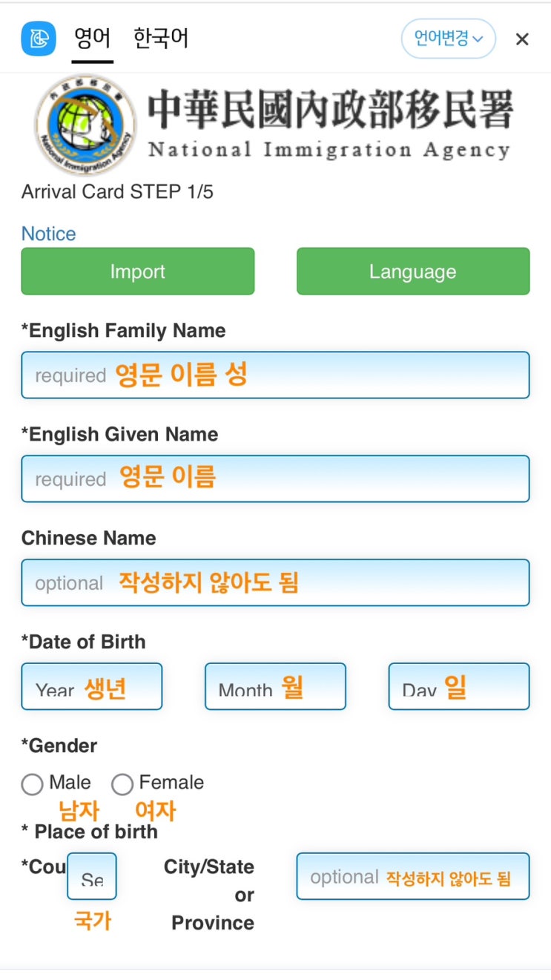Open the birth Month selector

tap(275, 686)
